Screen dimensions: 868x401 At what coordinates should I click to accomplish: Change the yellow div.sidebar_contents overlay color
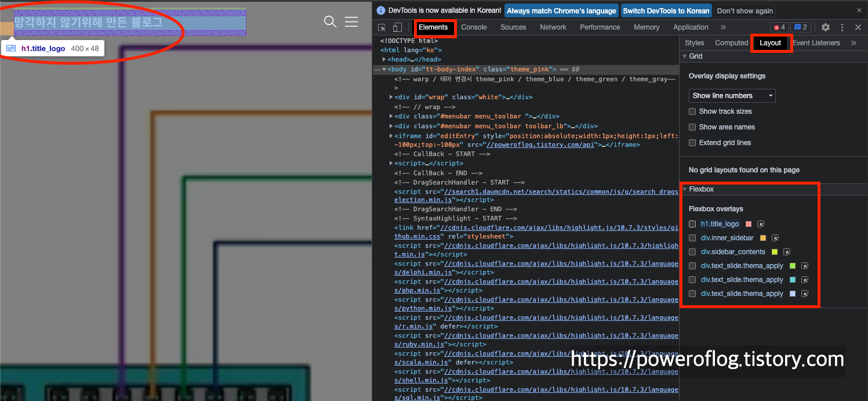pos(775,252)
